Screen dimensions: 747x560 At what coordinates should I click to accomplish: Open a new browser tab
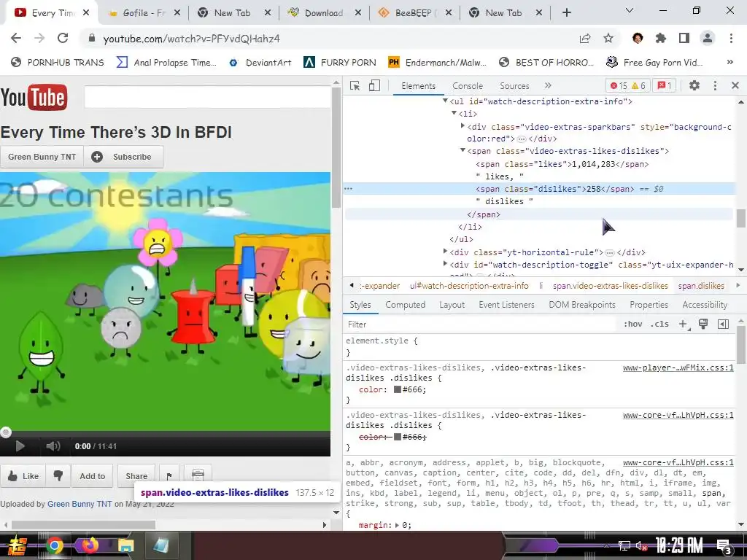pos(566,13)
